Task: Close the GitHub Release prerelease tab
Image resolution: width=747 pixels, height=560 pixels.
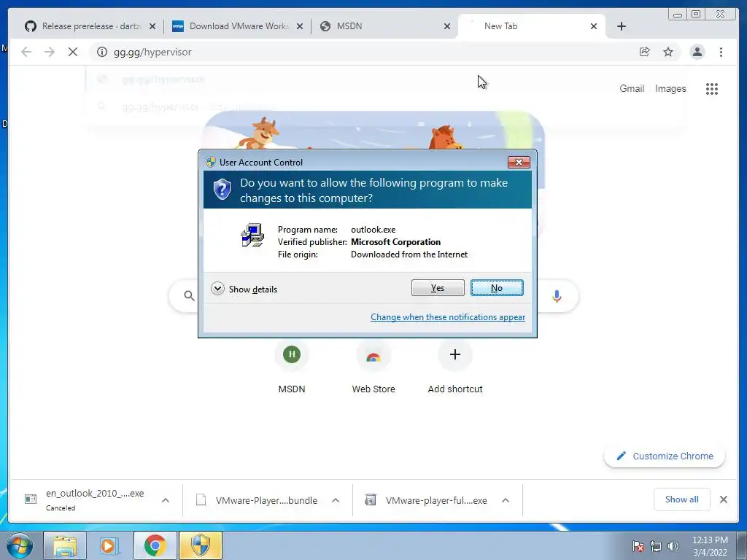Action: pyautogui.click(x=152, y=27)
